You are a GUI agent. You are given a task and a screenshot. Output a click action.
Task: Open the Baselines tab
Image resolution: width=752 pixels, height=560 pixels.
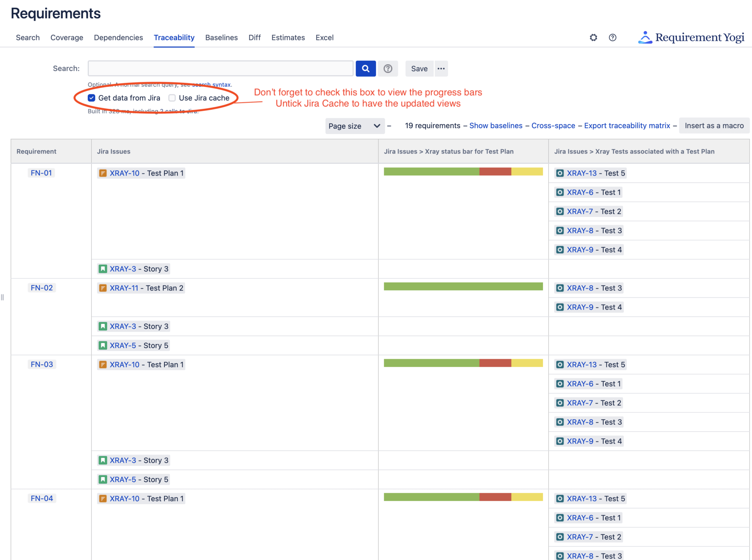pos(221,37)
